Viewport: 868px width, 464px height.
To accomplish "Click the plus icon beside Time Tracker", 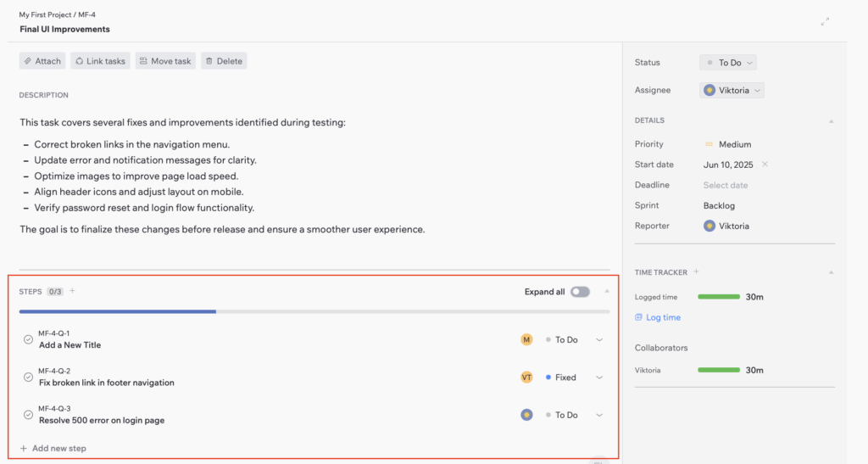I will coord(696,271).
